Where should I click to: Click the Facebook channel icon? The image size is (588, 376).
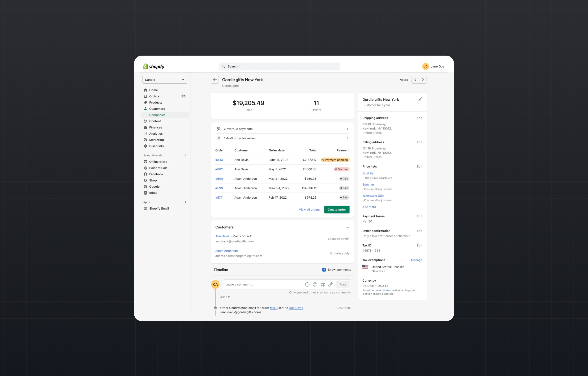[145, 174]
